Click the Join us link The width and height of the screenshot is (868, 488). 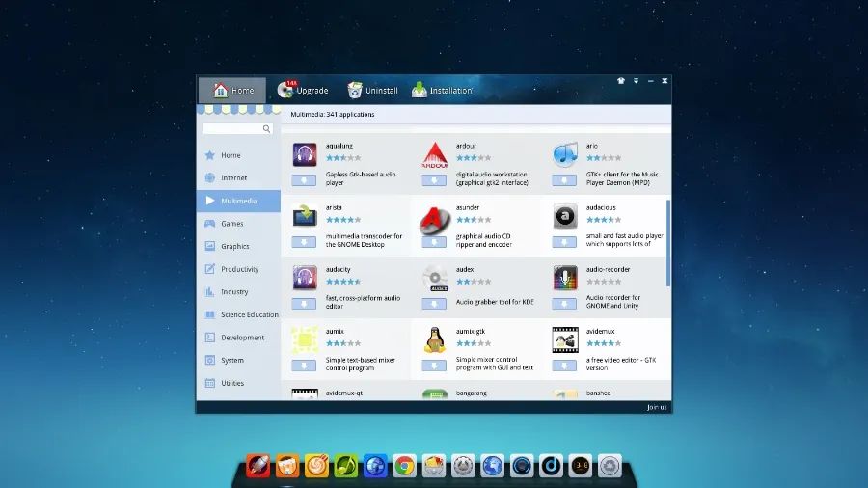tap(657, 408)
